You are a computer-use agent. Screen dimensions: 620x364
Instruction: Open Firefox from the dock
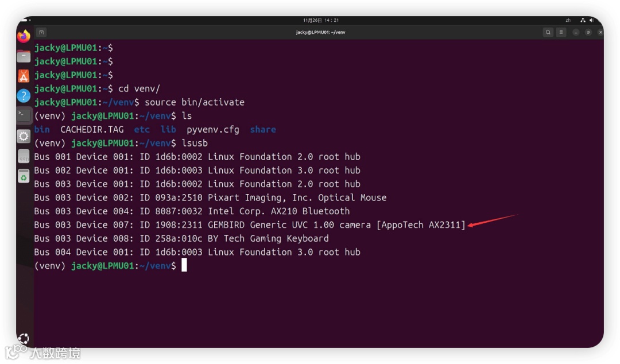24,36
